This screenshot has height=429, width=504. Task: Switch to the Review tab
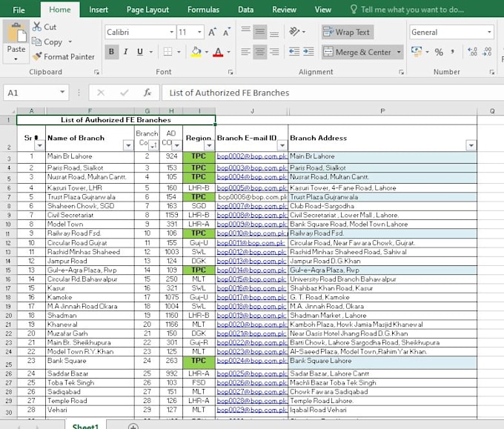pyautogui.click(x=284, y=10)
